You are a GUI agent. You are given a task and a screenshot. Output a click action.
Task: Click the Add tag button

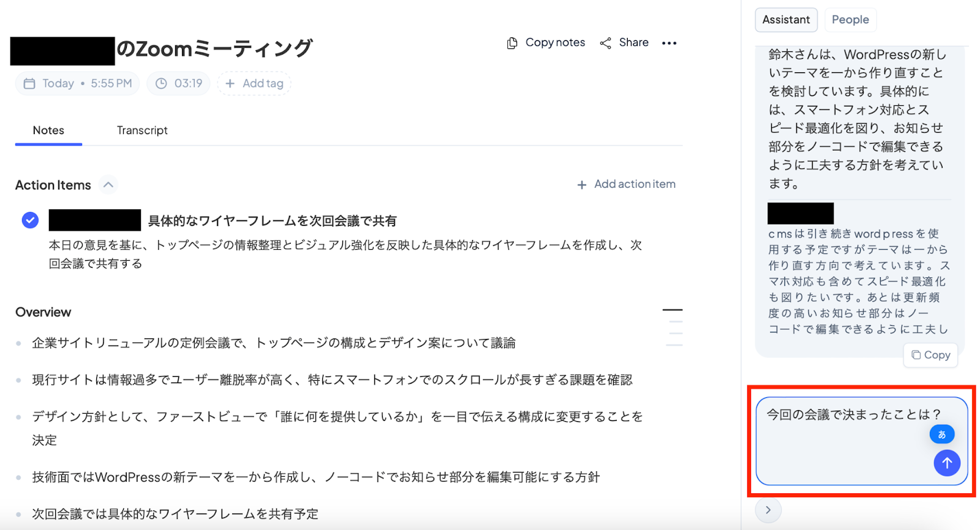point(254,83)
